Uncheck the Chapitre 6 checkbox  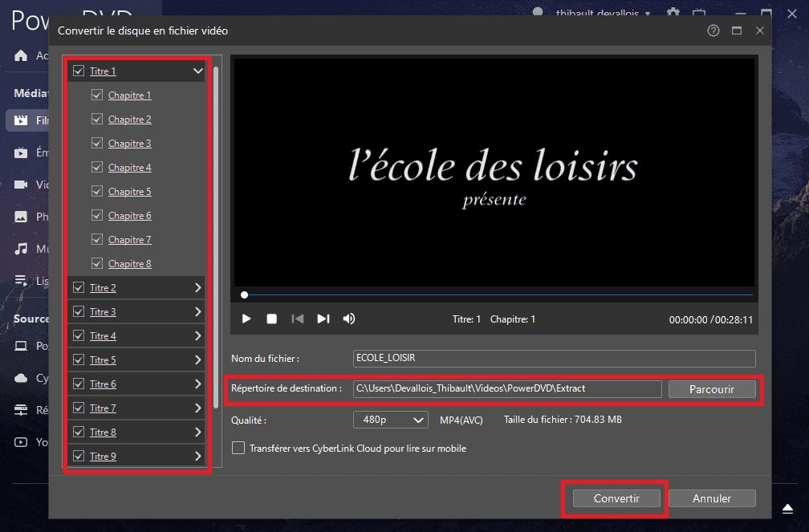97,215
